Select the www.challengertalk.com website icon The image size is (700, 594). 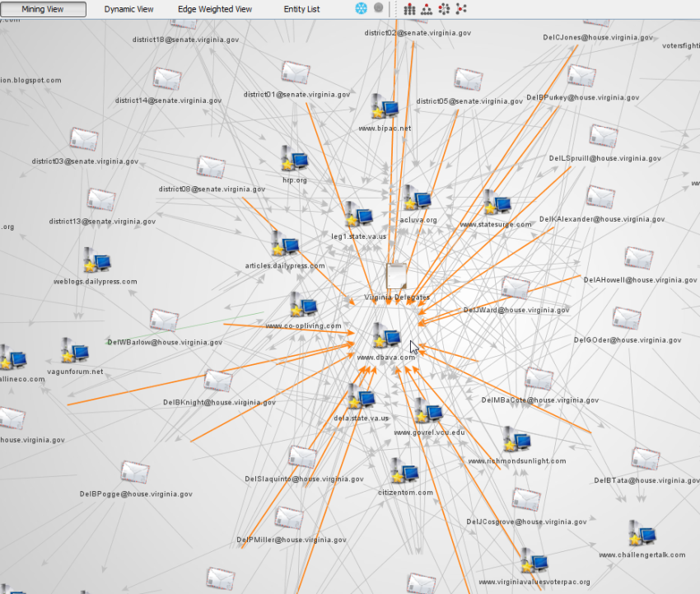642,533
